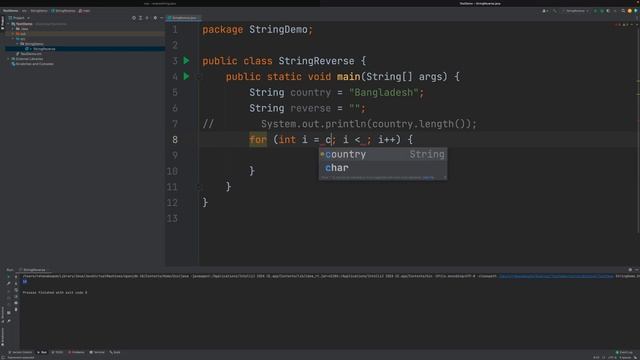Open Project panel settings gear
The width and height of the screenshot is (640, 360).
pyautogui.click(x=155, y=18)
